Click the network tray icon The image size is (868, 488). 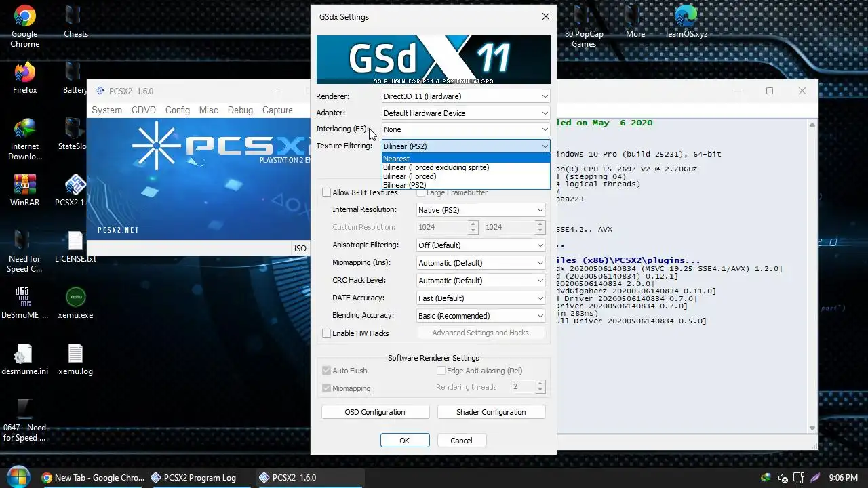pyautogui.click(x=799, y=478)
